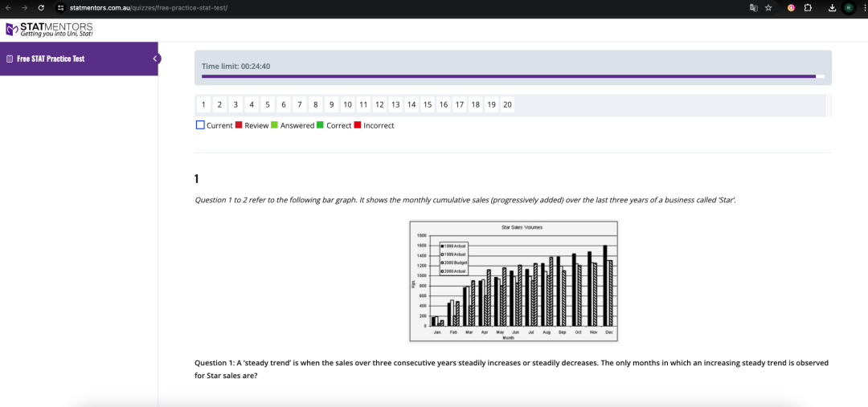Viewport: 868px width, 407px height.
Task: Go back with the browser back arrow
Action: (8, 8)
